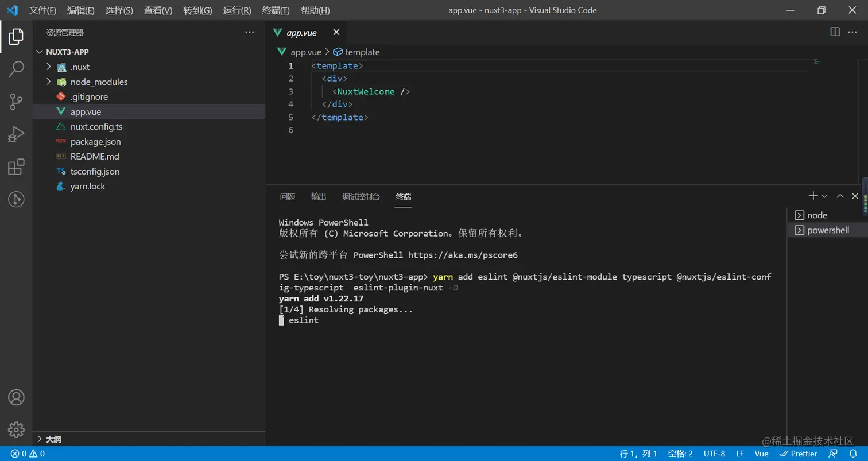Switch to the 问题 panel tab
This screenshot has height=461, width=868.
coord(288,196)
